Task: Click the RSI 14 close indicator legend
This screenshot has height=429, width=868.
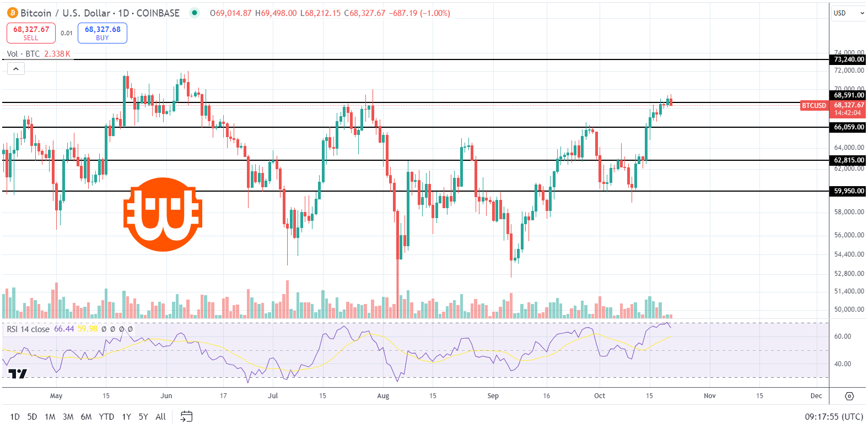Action: point(28,329)
